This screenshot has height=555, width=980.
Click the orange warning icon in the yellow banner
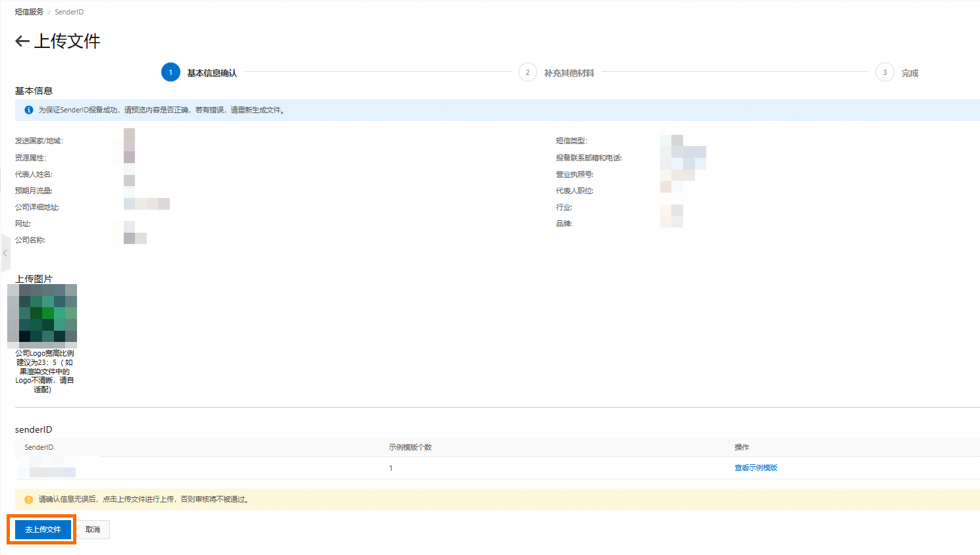(x=29, y=499)
